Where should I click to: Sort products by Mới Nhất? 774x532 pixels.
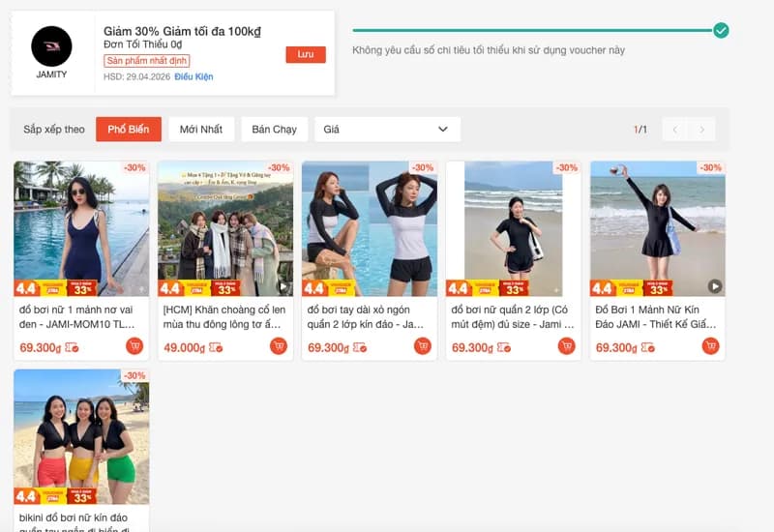pos(201,130)
